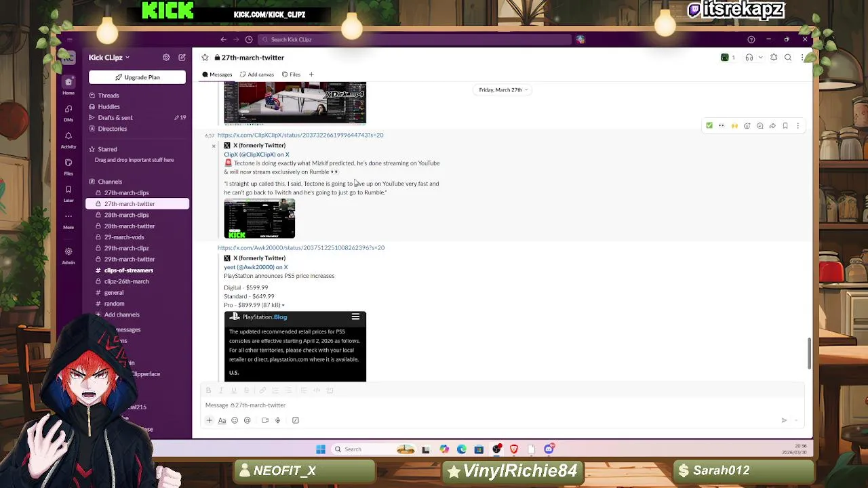Open workspace settings gear next to Kick CLipz

(166, 58)
